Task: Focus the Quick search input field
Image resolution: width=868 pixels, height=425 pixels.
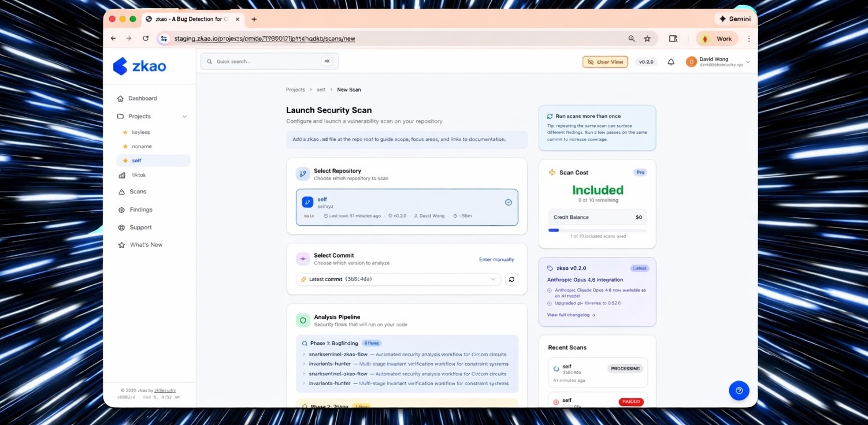Action: click(266, 61)
